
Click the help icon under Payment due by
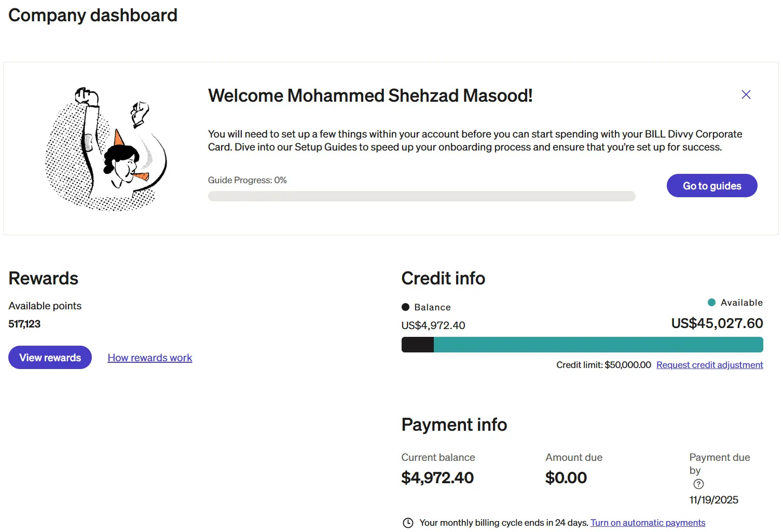(698, 484)
